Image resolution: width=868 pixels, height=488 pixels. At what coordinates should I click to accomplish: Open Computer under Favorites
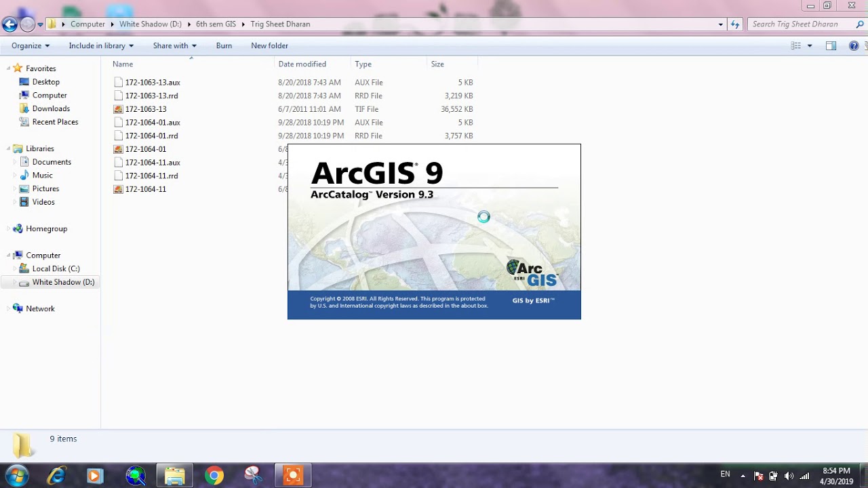[x=50, y=96]
